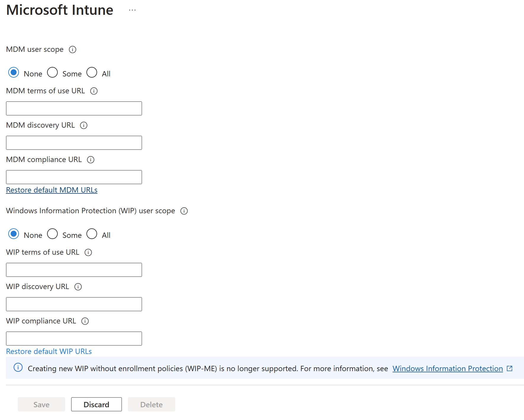Open the more options ellipsis beside Microsoft Intune
524x420 pixels.
132,10
